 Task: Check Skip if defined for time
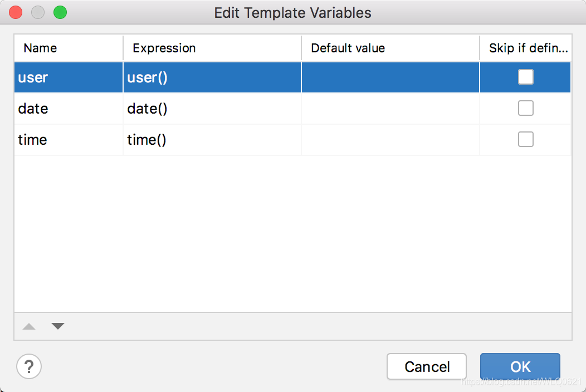pos(525,139)
